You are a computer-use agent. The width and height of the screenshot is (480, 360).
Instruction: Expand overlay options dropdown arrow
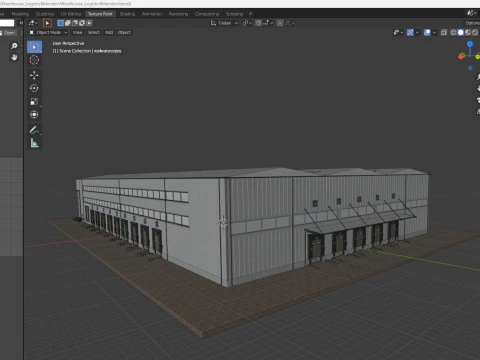pyautogui.click(x=434, y=32)
